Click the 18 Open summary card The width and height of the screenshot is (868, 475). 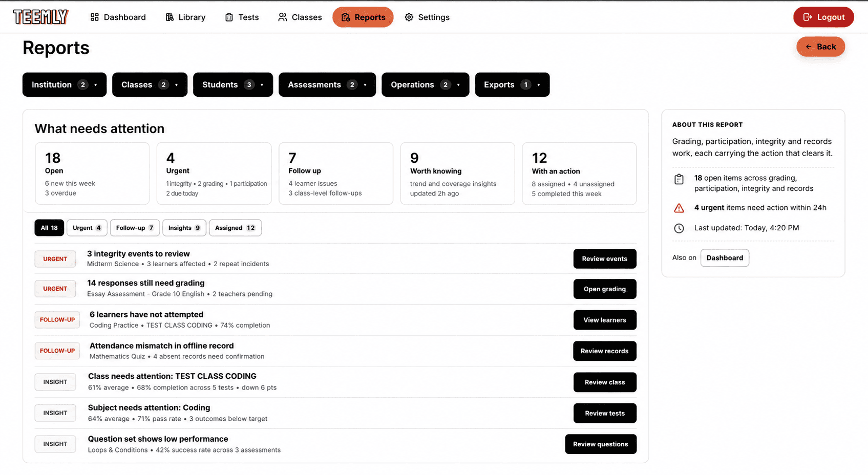click(x=92, y=174)
